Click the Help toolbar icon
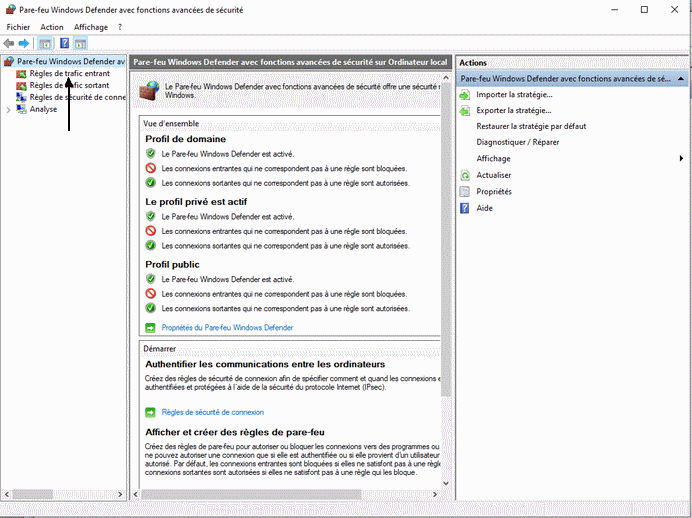The width and height of the screenshot is (692, 518). (64, 43)
